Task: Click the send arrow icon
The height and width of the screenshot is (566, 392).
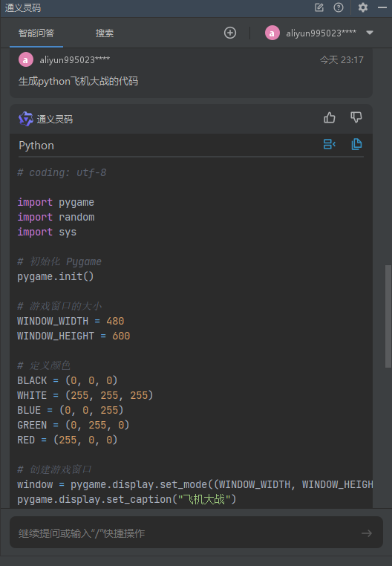Action: (367, 533)
